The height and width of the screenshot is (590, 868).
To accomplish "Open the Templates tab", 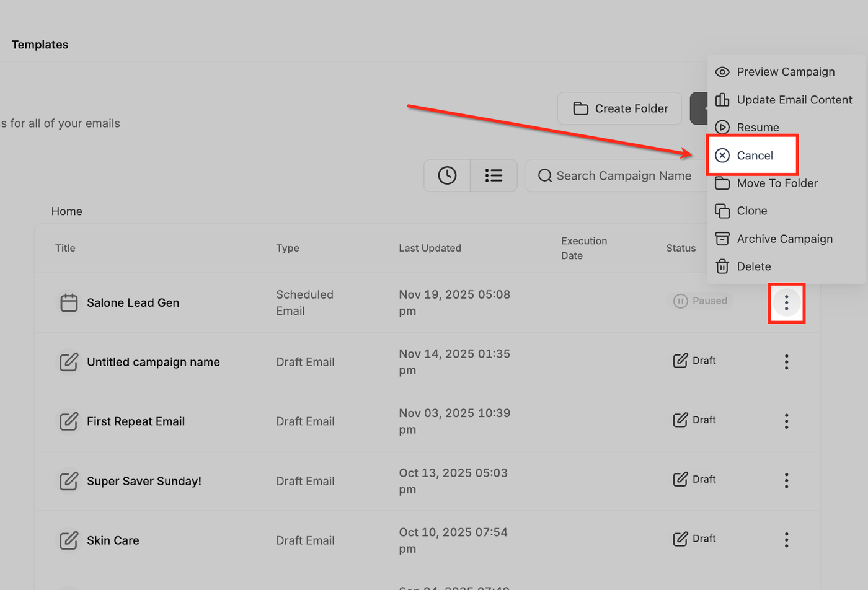I will [40, 45].
